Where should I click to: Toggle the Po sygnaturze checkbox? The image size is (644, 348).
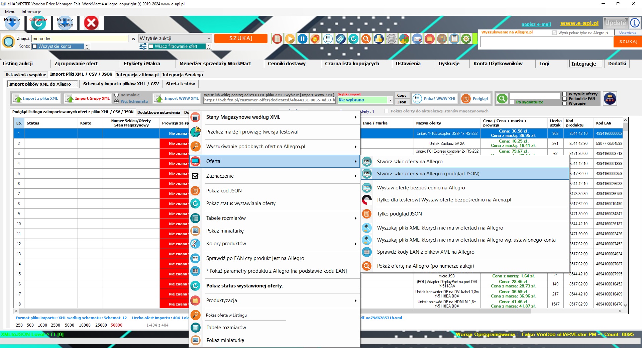512,102
